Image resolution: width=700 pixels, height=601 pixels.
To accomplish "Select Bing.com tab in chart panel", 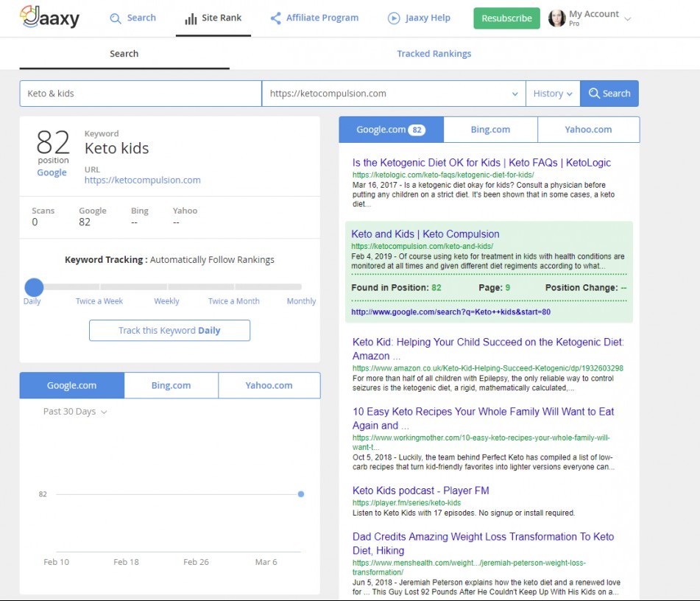I will click(x=171, y=385).
